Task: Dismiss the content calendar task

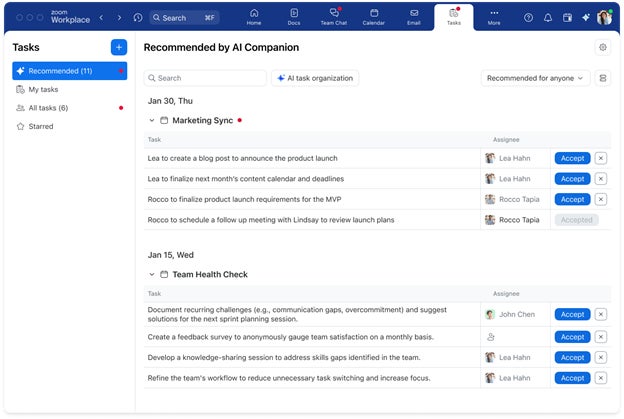Action: point(601,179)
